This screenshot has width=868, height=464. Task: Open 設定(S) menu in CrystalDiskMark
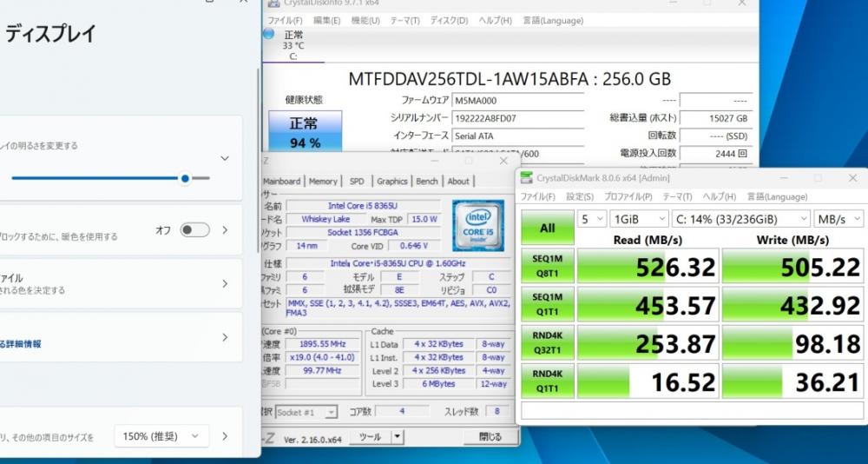click(x=580, y=196)
